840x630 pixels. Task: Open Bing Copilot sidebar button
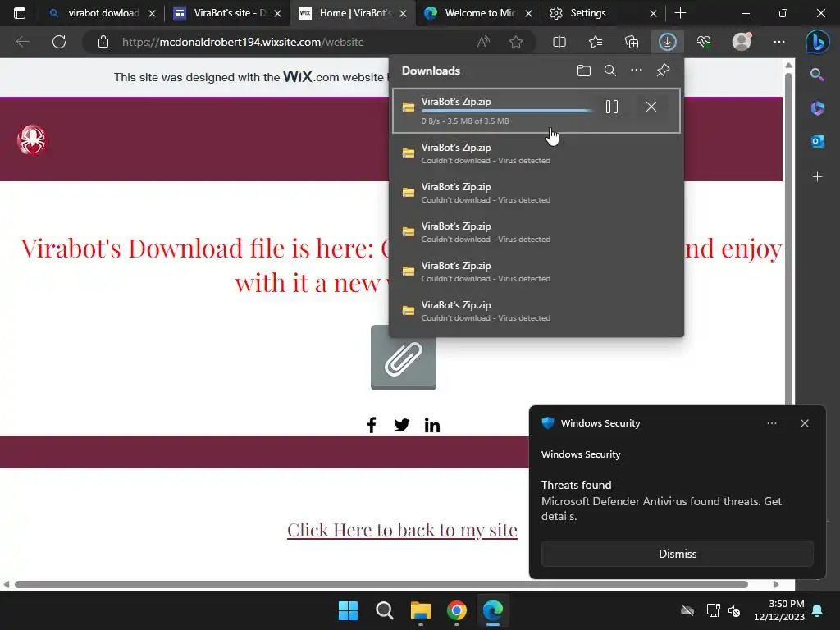tap(818, 42)
